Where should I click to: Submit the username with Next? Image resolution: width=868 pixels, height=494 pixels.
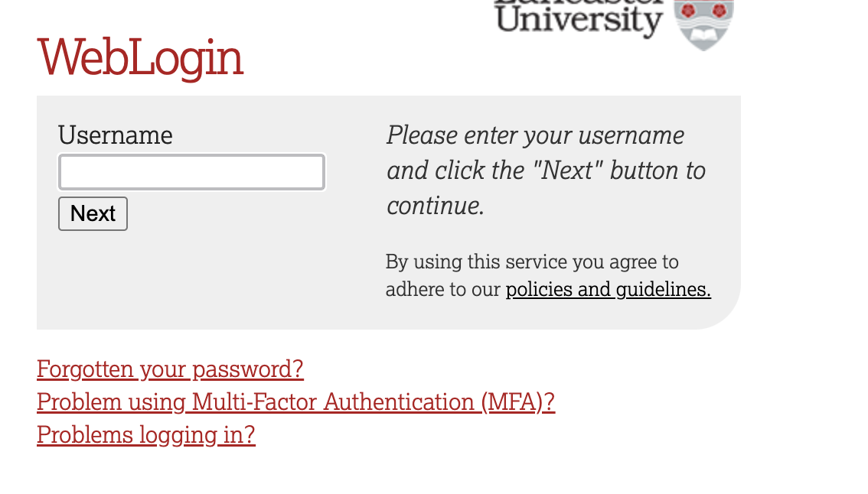[93, 213]
